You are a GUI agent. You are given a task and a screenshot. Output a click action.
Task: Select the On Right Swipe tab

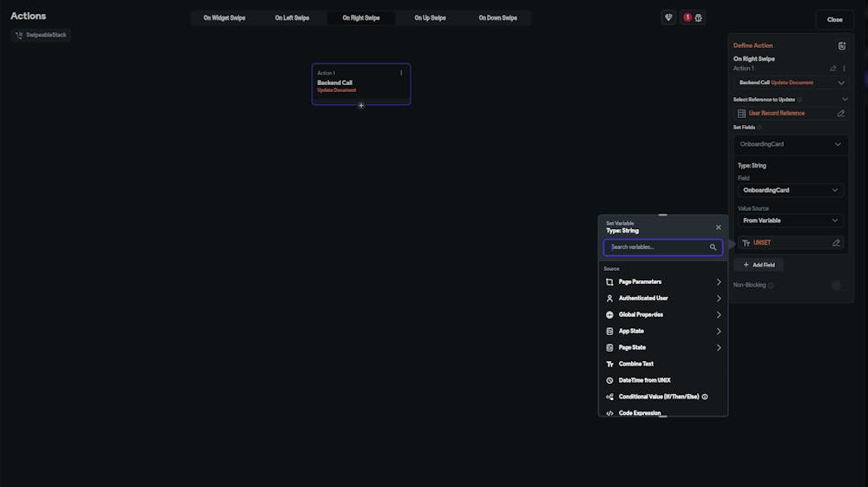[361, 17]
